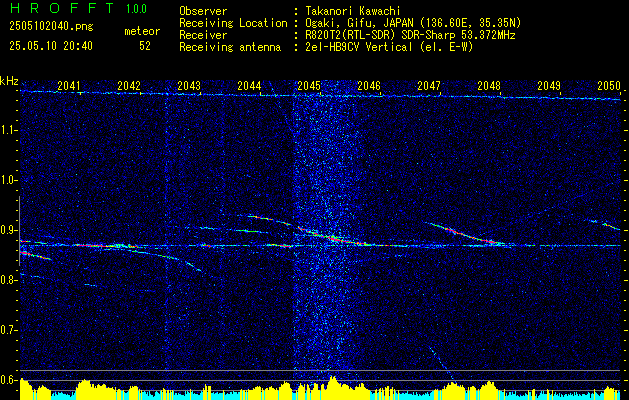Click the red echo trail above 2044
This screenshot has width=629, height=400.
(x=271, y=219)
